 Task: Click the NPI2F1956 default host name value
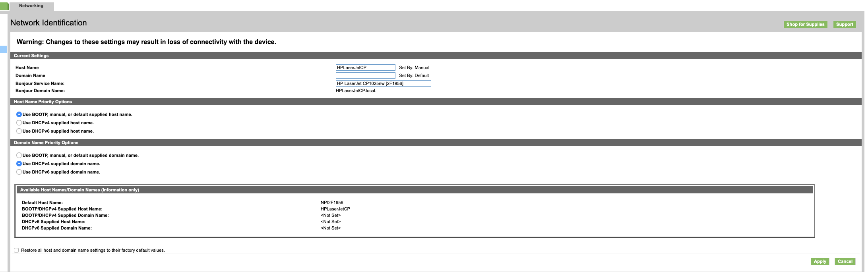(332, 203)
